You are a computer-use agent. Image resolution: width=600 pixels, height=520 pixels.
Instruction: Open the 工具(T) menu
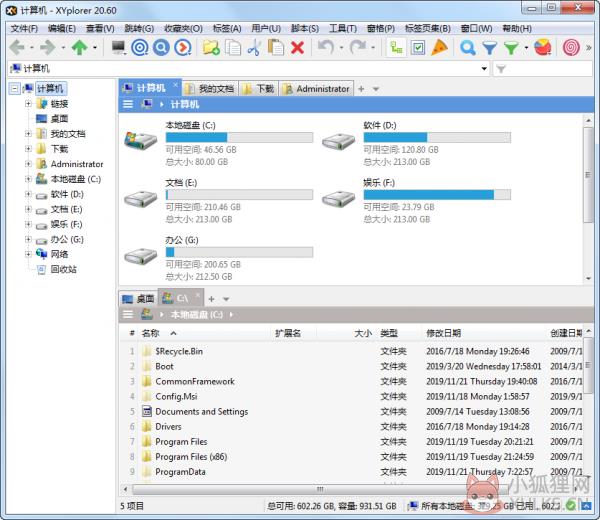pyautogui.click(x=343, y=29)
